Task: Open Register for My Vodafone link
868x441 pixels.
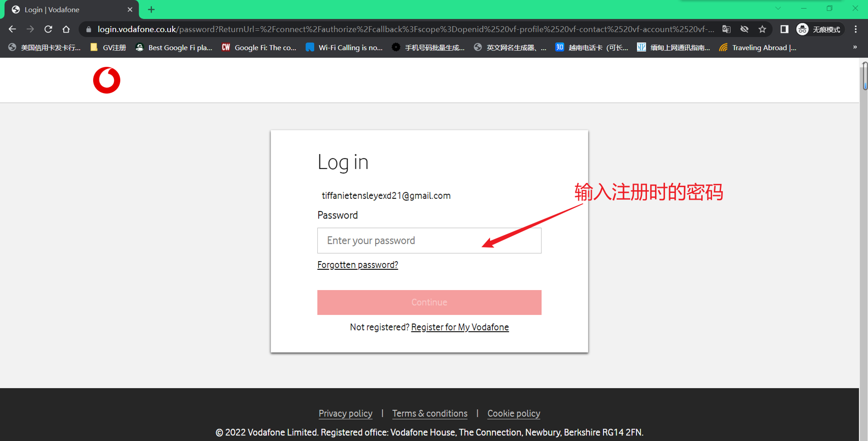Action: 460,327
